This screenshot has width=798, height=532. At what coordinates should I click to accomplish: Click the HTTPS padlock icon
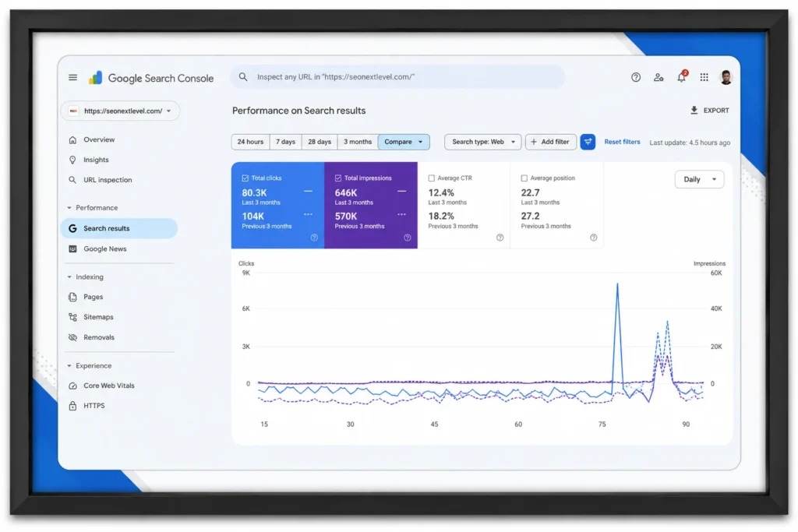click(72, 406)
